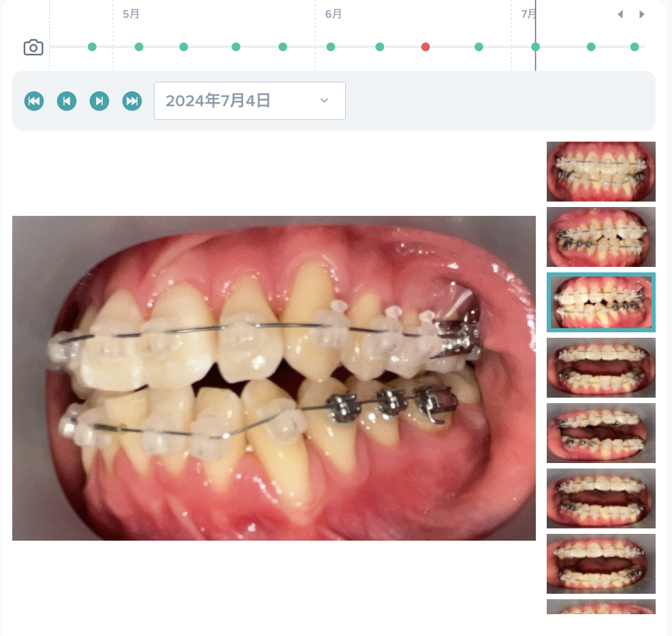Click the 7月 month label
Image resolution: width=672 pixels, height=636 pixels.
point(529,14)
